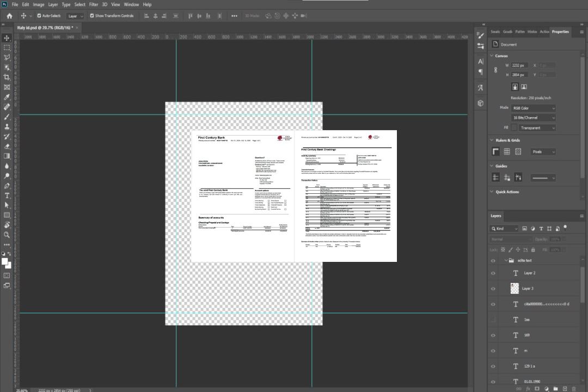This screenshot has height=392, width=588.
Task: Pick the Eyedropper tool
Action: [x=7, y=97]
